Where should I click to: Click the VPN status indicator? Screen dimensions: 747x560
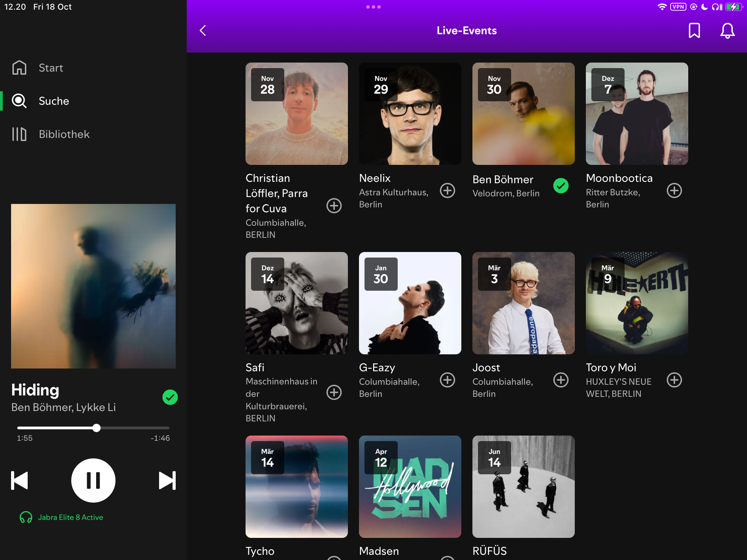(x=678, y=7)
